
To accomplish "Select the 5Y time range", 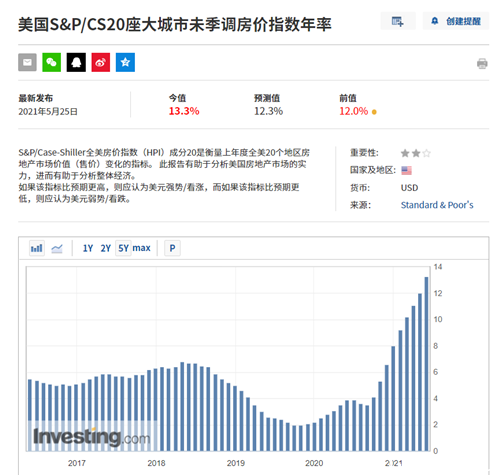I will pos(123,248).
